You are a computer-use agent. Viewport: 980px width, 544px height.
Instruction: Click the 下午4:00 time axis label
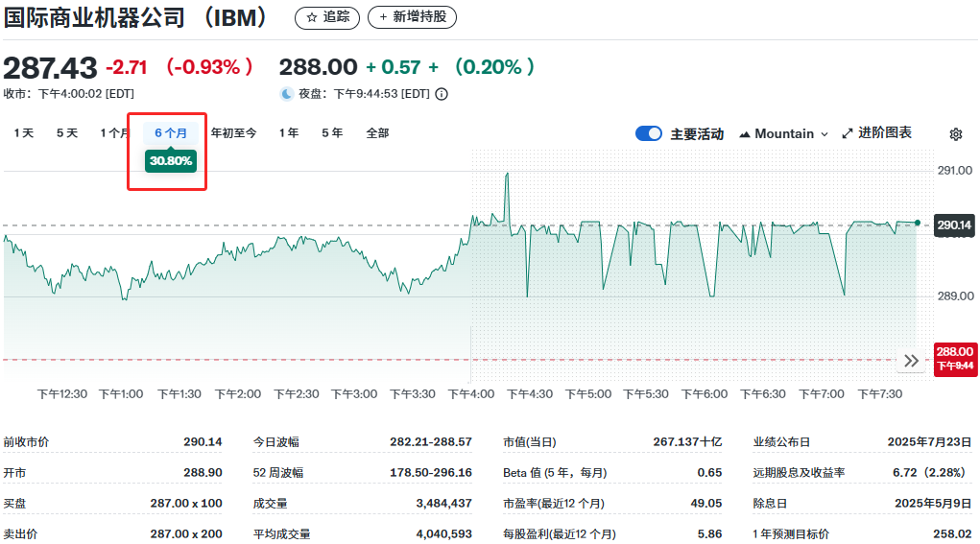[471, 394]
